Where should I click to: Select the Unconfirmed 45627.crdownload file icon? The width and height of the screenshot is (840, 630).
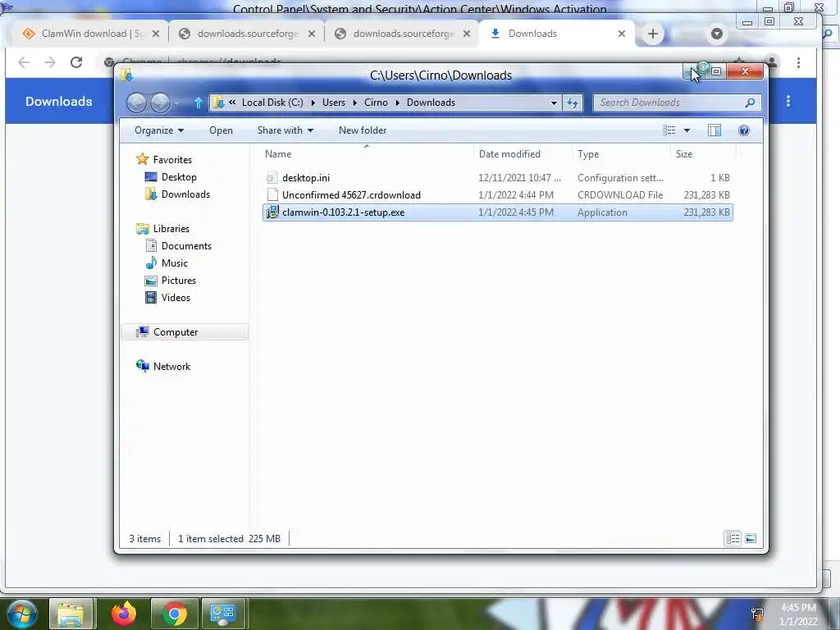272,195
